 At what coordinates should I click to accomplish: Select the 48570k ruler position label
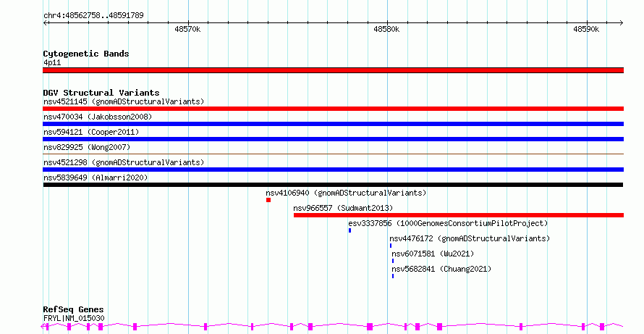pos(187,29)
